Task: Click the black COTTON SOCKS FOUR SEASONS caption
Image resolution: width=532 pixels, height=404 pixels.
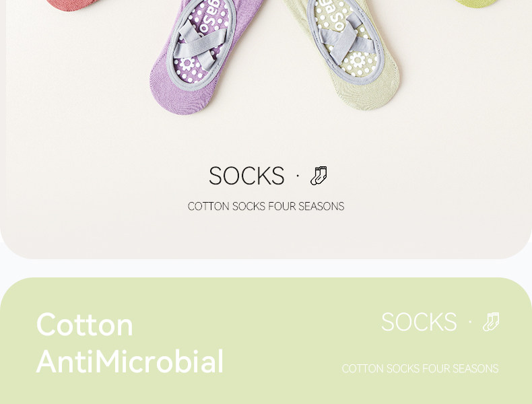Action: [266, 206]
